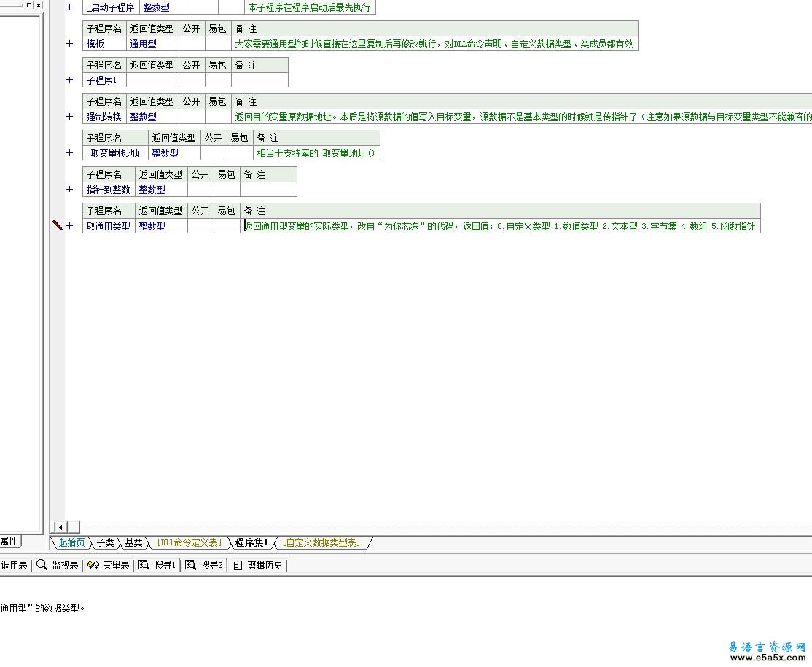Select the _取变量栈地址 name cell

pos(115,153)
